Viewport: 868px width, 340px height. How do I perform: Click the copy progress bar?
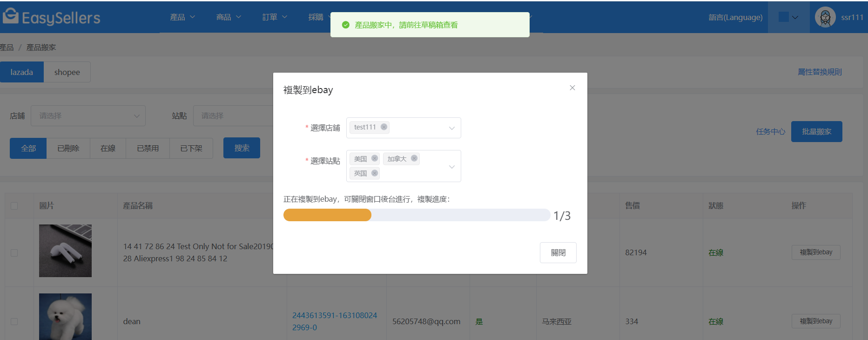tap(417, 215)
